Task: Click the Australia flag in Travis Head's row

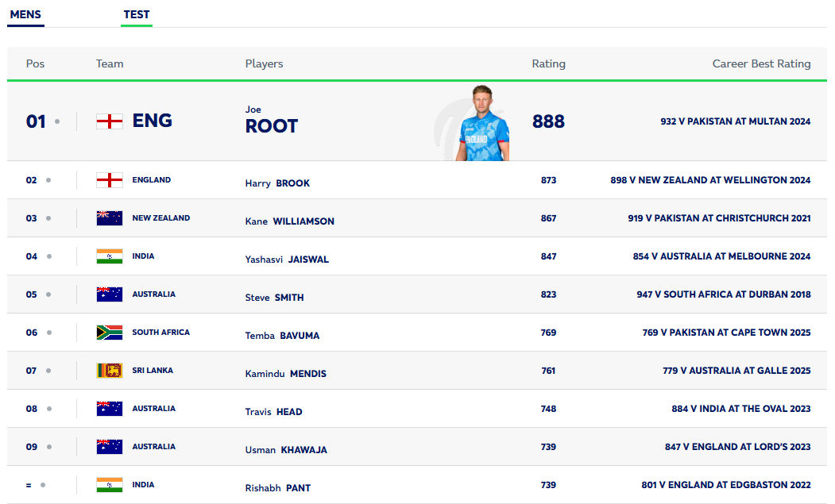Action: (x=110, y=409)
